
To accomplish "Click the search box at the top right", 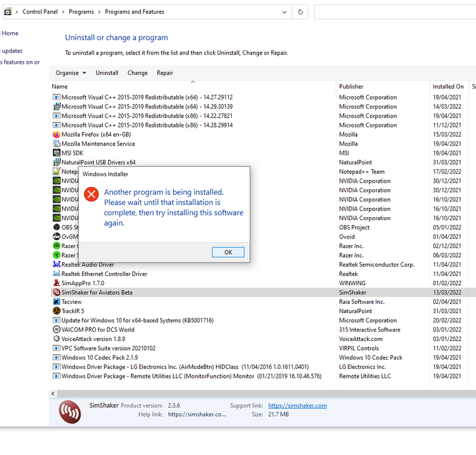I will pyautogui.click(x=395, y=12).
